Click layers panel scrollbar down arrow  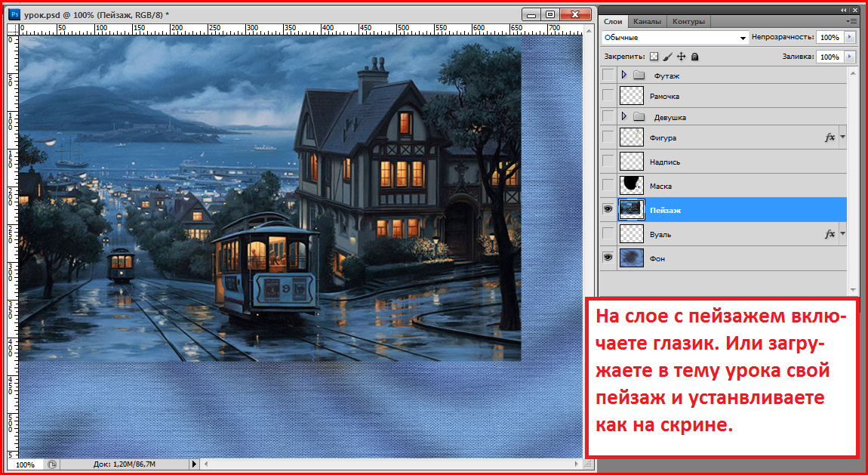click(x=853, y=289)
